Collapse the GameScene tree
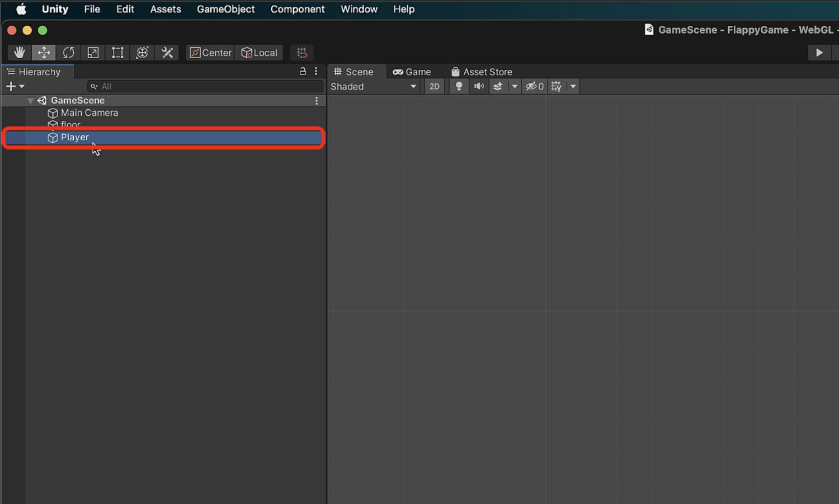 pos(31,101)
